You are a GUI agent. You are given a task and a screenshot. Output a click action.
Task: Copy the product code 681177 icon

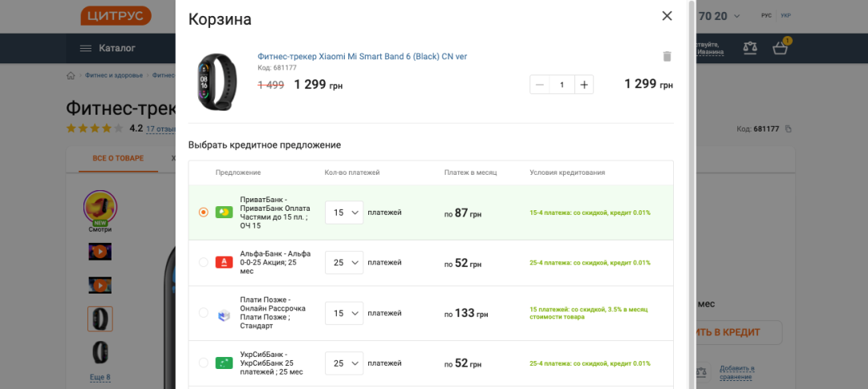[789, 129]
